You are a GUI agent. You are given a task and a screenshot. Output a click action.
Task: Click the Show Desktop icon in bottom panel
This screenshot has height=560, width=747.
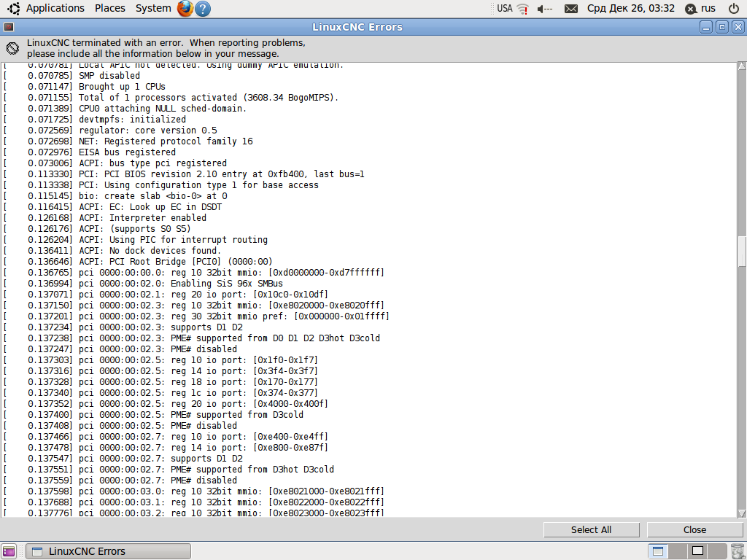[9, 551]
